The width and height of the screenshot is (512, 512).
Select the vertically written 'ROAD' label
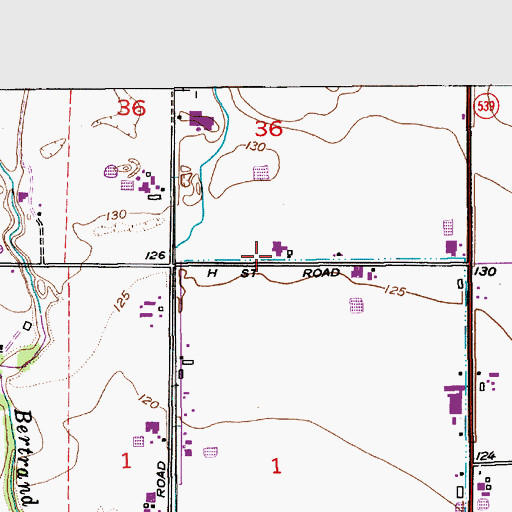161,479
